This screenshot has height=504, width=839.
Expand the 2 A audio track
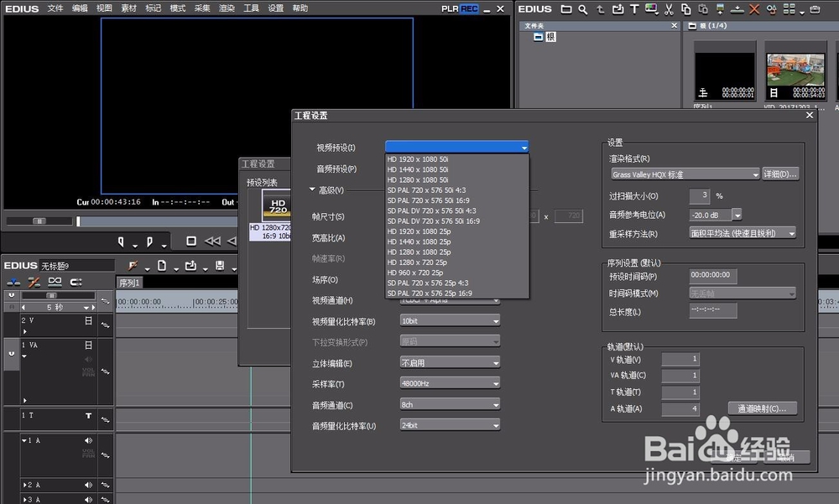click(x=24, y=485)
